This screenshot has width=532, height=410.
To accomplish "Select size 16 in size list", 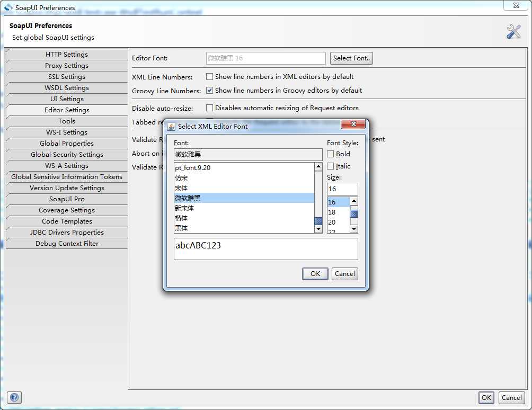I will (338, 202).
